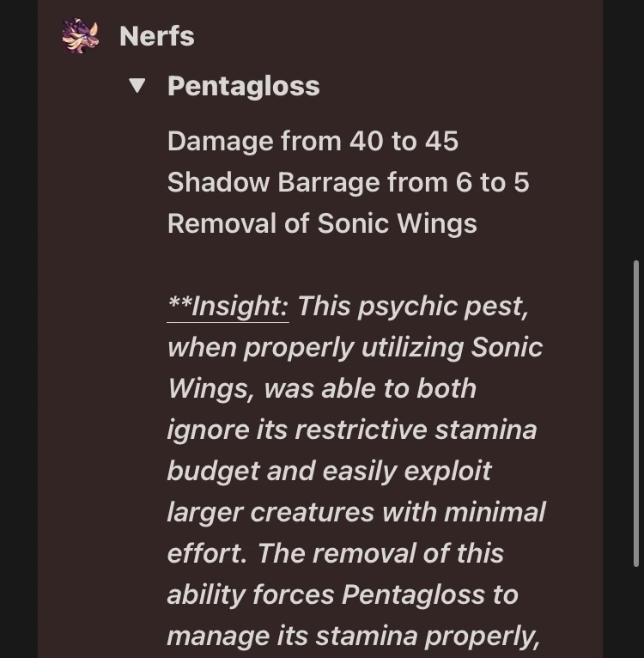
Task: Click the underlined Insight label
Action: coord(228,306)
